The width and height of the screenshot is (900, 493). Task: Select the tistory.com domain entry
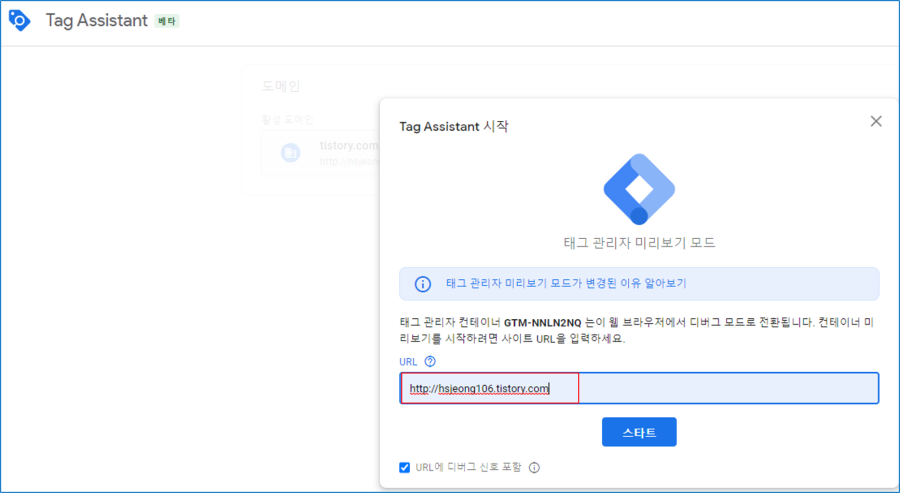tap(321, 153)
